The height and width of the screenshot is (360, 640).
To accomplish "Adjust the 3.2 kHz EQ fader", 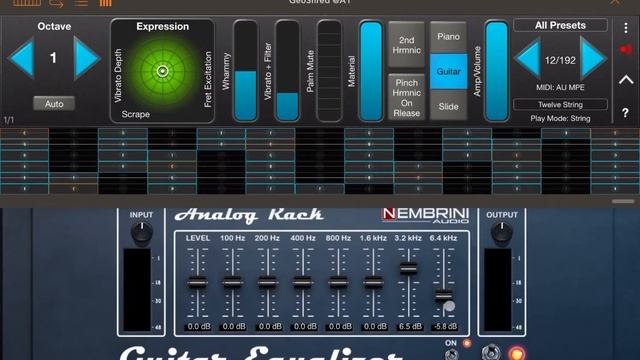I will point(408,268).
